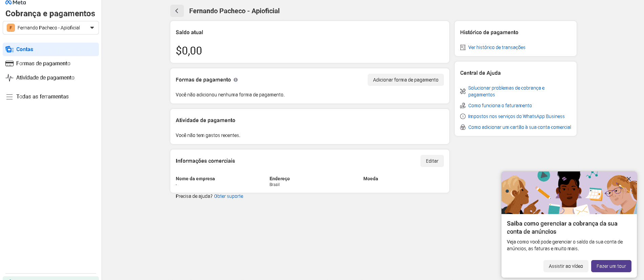
Task: Select Contas in the sidebar
Action: (51, 49)
